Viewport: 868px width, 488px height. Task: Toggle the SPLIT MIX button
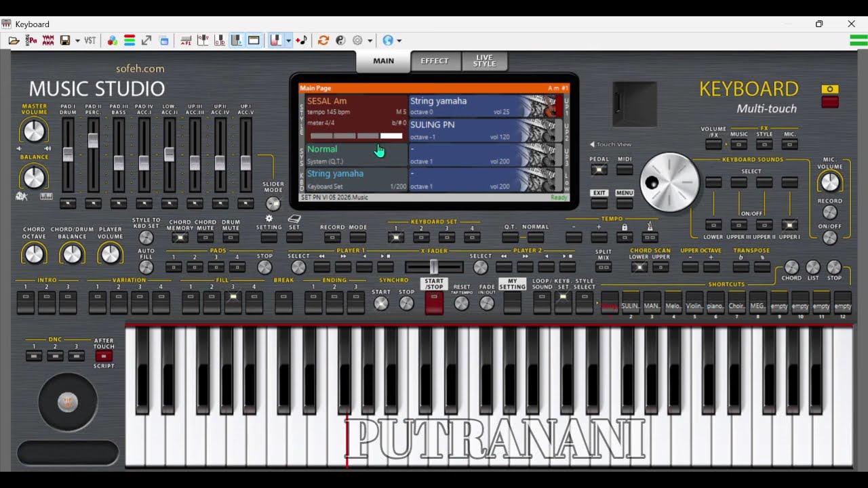pyautogui.click(x=604, y=267)
